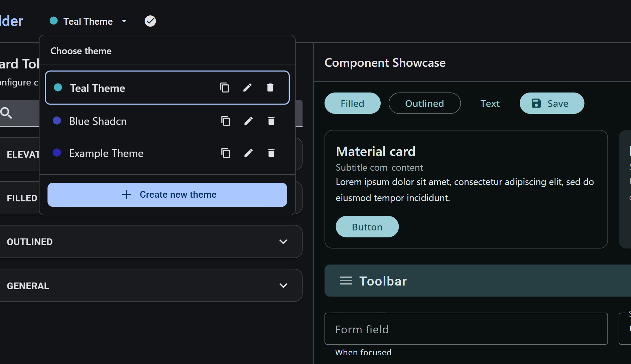Click the Component Showcase heading
The height and width of the screenshot is (364, 631).
coord(385,63)
